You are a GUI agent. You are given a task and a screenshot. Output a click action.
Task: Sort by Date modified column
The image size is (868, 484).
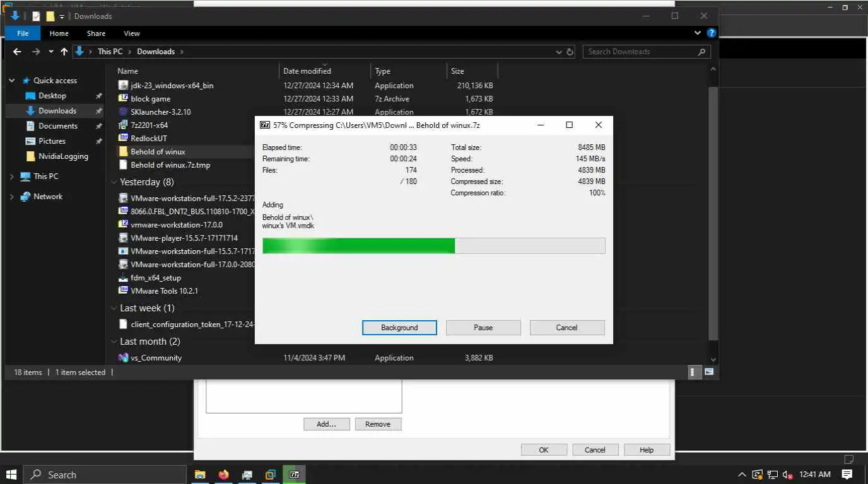click(x=325, y=71)
